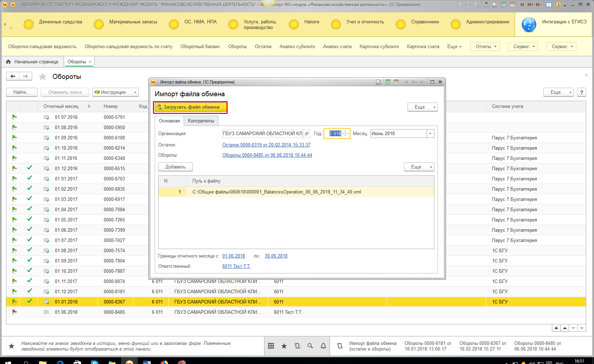
Task: Click the document icon in row 01.08.2016
Action: coord(46,127)
